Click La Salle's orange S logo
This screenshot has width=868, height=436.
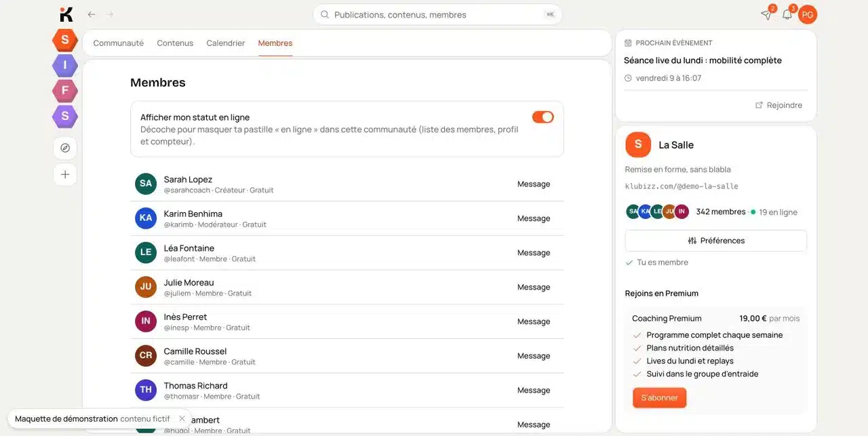[x=638, y=144]
